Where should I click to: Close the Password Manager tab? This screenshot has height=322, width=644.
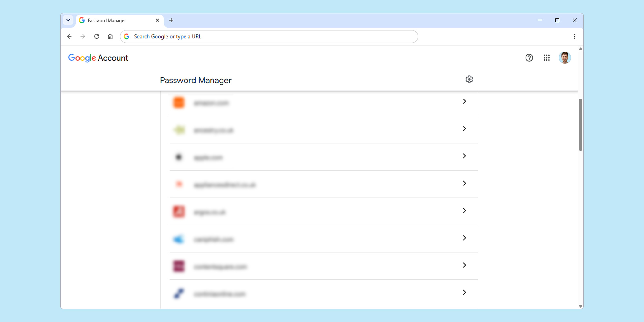157,20
